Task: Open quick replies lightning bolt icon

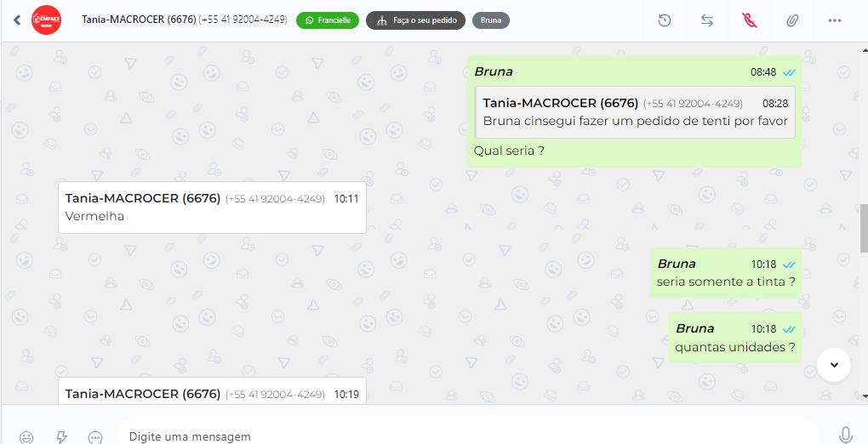Action: [x=61, y=437]
